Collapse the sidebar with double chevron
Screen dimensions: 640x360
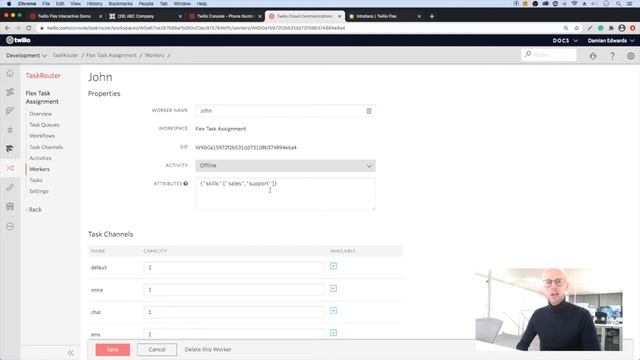click(x=71, y=353)
